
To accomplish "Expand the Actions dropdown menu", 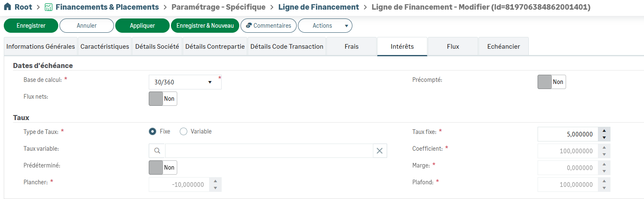I will tap(325, 26).
